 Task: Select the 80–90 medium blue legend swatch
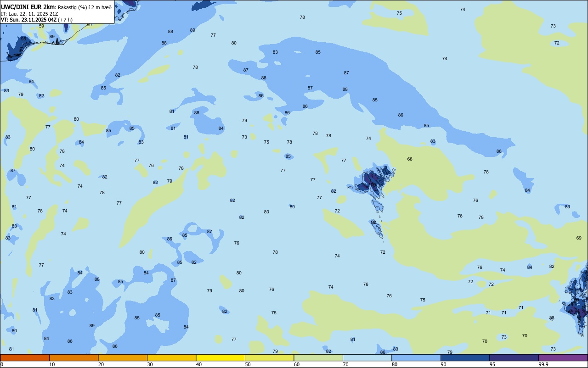[x=416, y=357]
